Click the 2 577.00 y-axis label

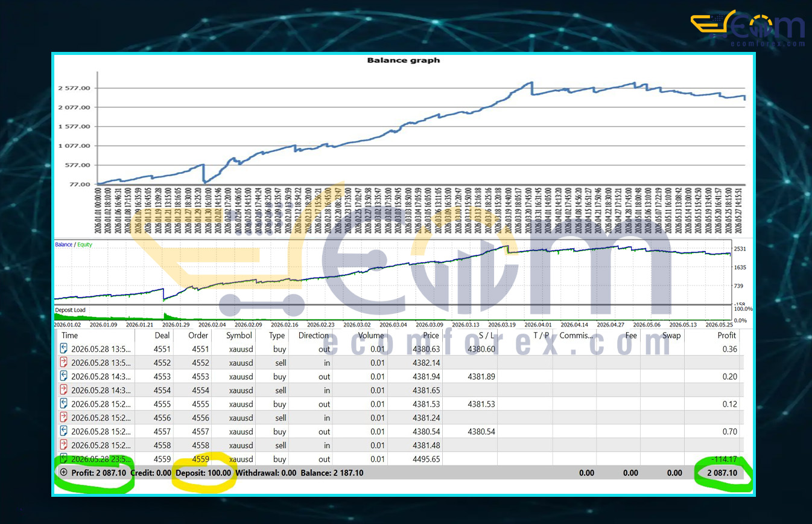click(74, 88)
